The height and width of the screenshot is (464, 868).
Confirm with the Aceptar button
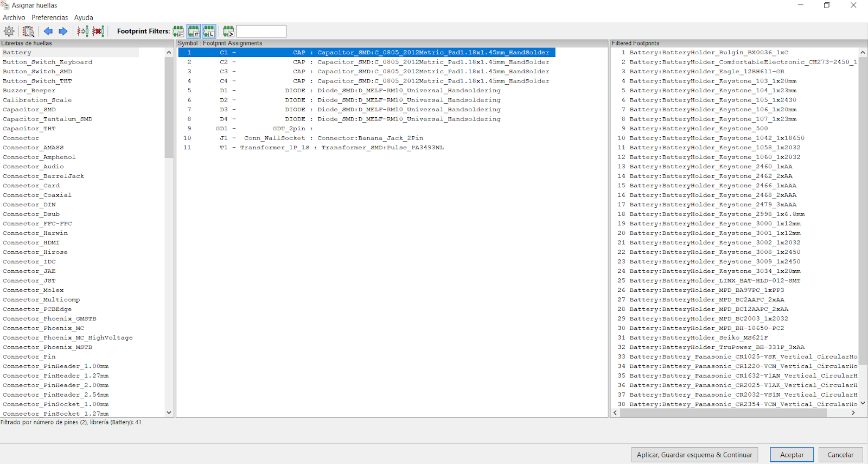[792, 455]
